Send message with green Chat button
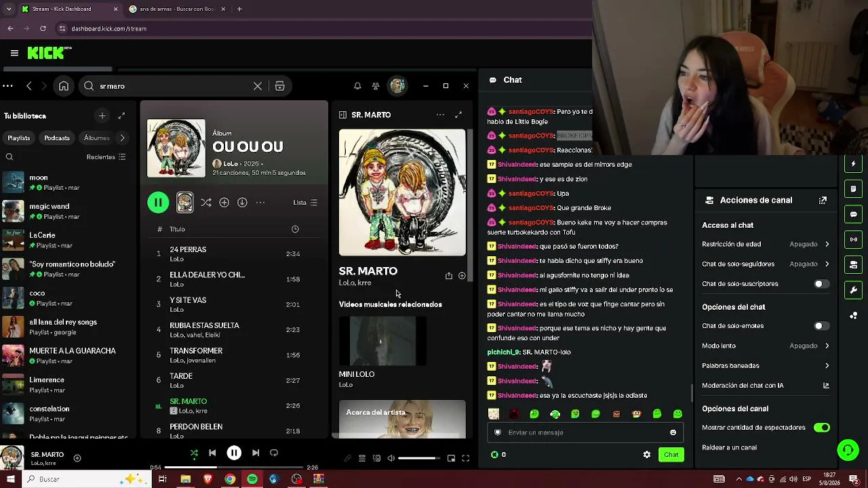 click(x=671, y=455)
